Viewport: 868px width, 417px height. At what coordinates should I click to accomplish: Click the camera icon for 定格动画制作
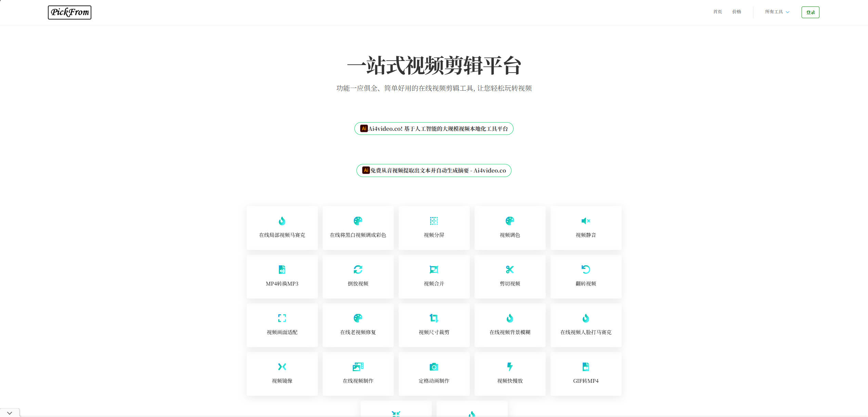click(x=434, y=367)
